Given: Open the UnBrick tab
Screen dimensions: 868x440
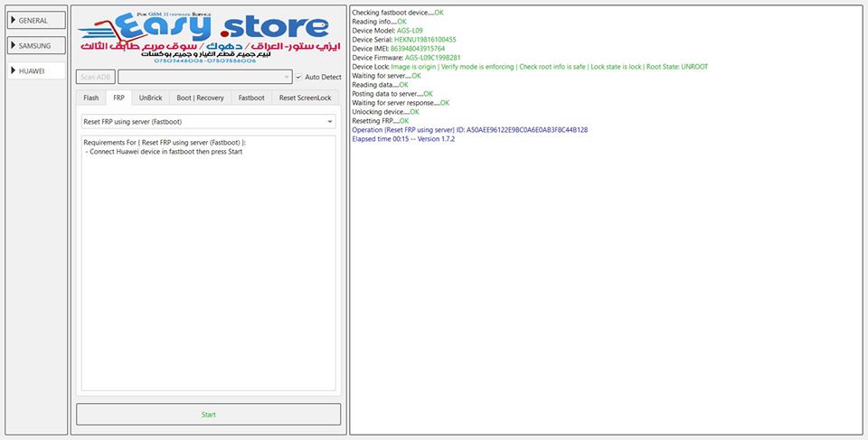Looking at the screenshot, I should [151, 98].
